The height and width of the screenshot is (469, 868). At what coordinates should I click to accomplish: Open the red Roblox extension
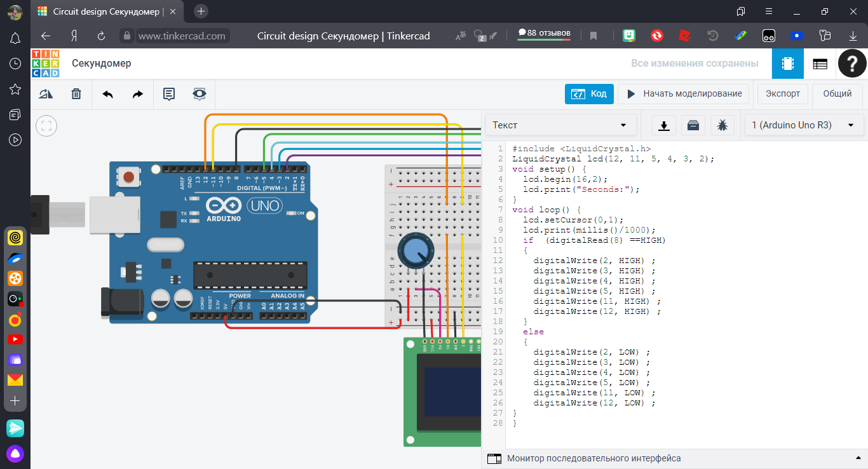click(684, 36)
